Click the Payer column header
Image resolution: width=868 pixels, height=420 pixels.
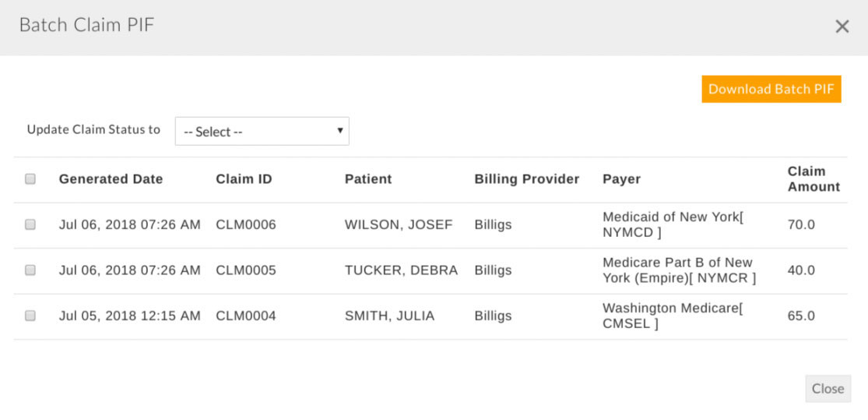coord(621,179)
